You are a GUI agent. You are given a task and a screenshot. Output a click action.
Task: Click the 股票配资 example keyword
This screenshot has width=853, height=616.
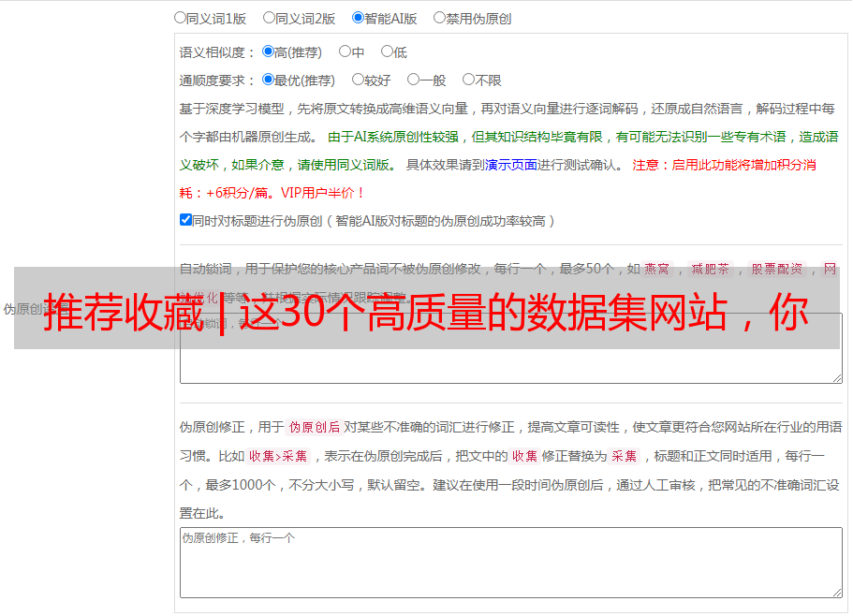pyautogui.click(x=777, y=269)
